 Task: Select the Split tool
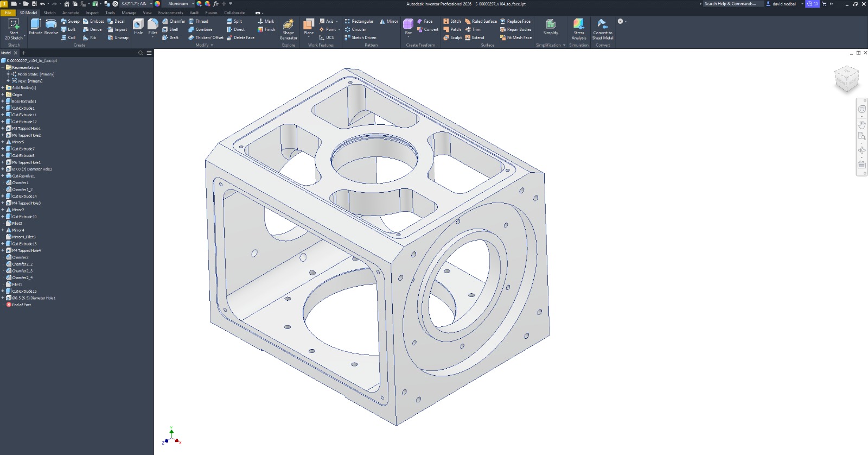tap(234, 21)
